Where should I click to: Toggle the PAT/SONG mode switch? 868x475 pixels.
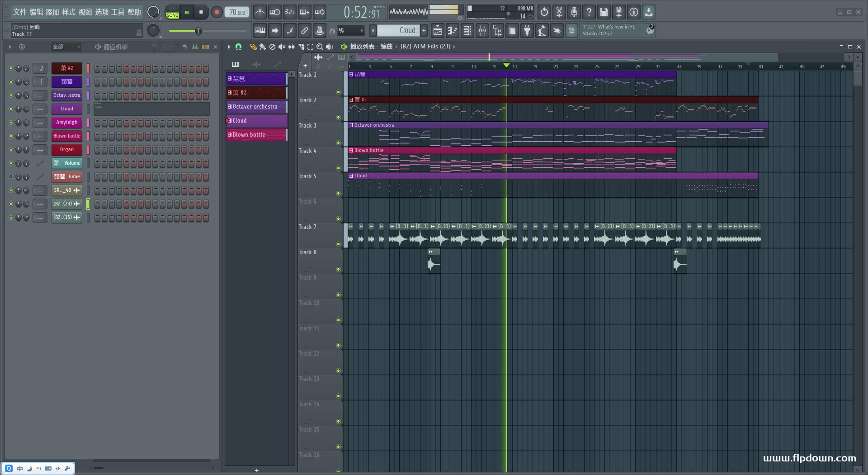click(x=173, y=12)
